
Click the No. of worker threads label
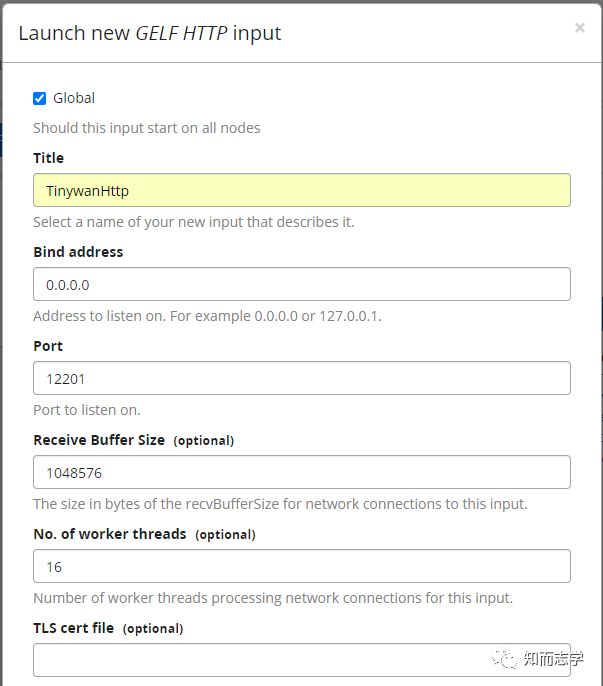[x=110, y=534]
